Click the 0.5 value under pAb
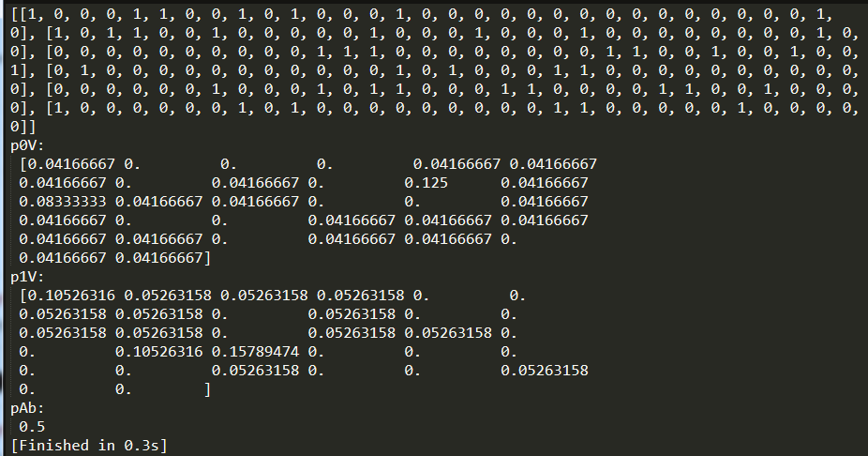 tap(30, 426)
